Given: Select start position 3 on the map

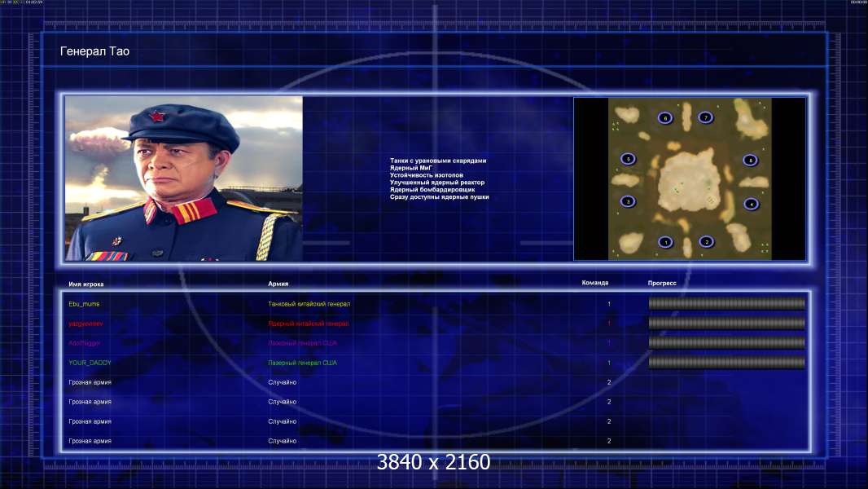Looking at the screenshot, I should 628,201.
